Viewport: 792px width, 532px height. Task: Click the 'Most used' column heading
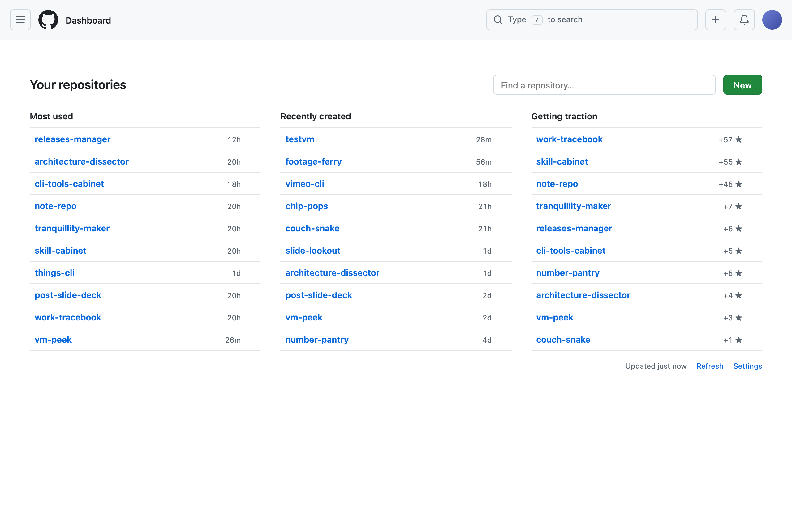51,116
